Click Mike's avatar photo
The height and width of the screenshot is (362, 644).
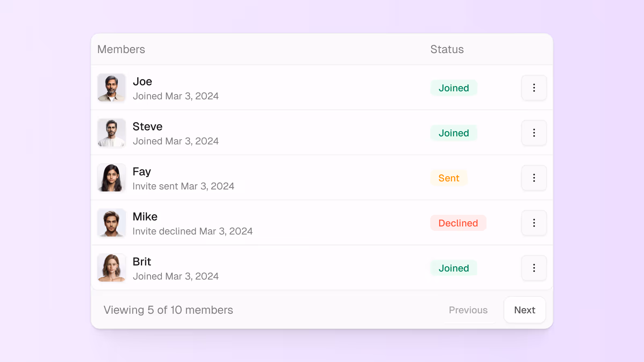[111, 223]
